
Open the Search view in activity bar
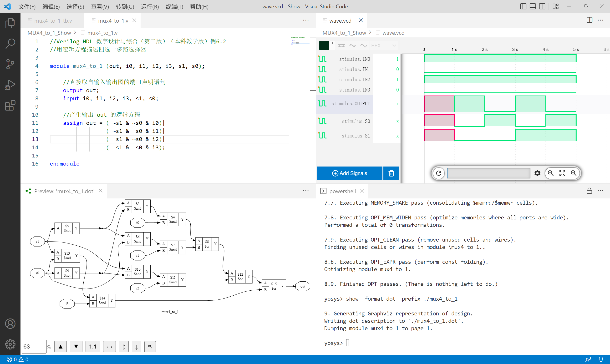click(x=10, y=43)
